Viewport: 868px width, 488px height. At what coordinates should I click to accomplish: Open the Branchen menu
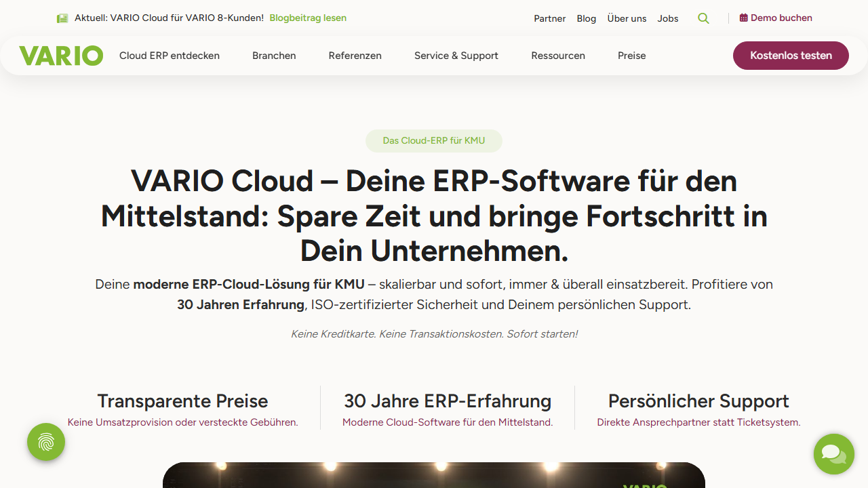(x=274, y=56)
